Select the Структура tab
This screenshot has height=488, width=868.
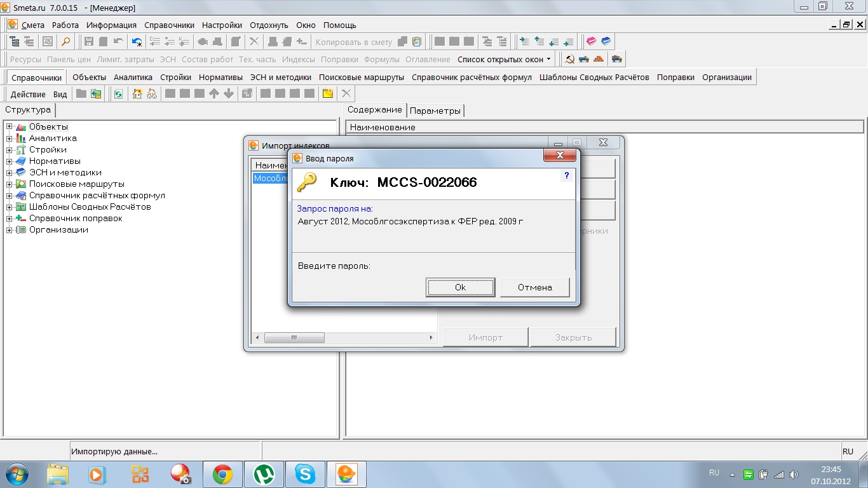[x=28, y=110]
